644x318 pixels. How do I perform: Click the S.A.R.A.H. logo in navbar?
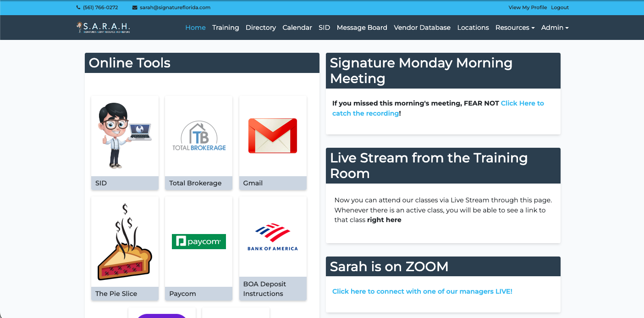click(x=103, y=28)
